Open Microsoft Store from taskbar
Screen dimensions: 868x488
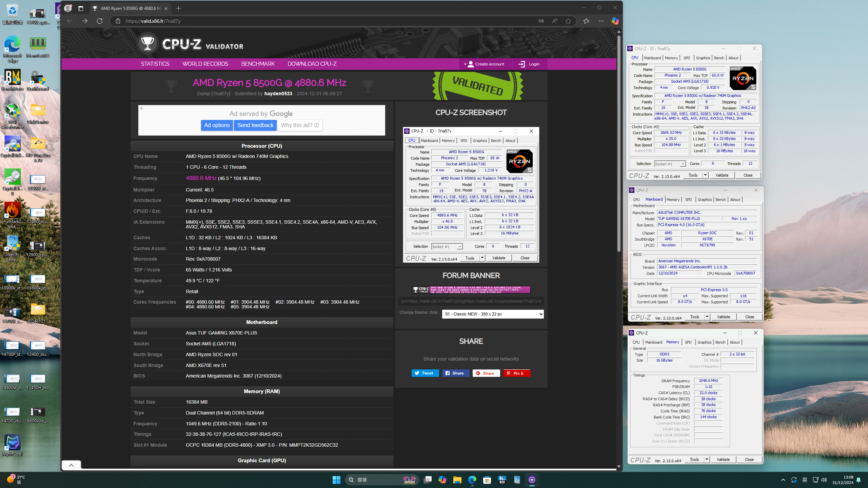tap(487, 480)
